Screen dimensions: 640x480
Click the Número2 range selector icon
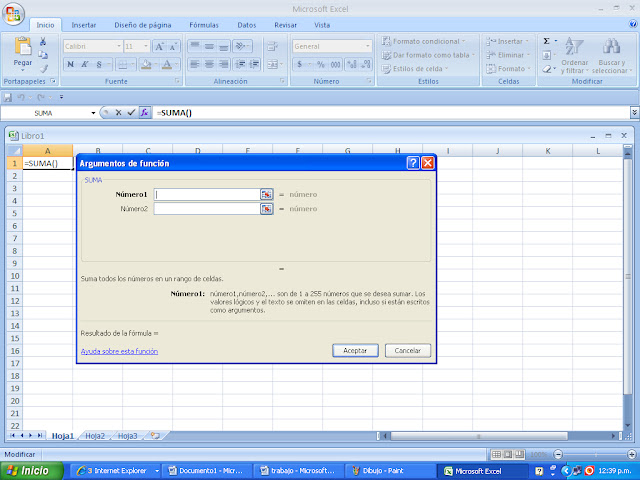pyautogui.click(x=267, y=209)
